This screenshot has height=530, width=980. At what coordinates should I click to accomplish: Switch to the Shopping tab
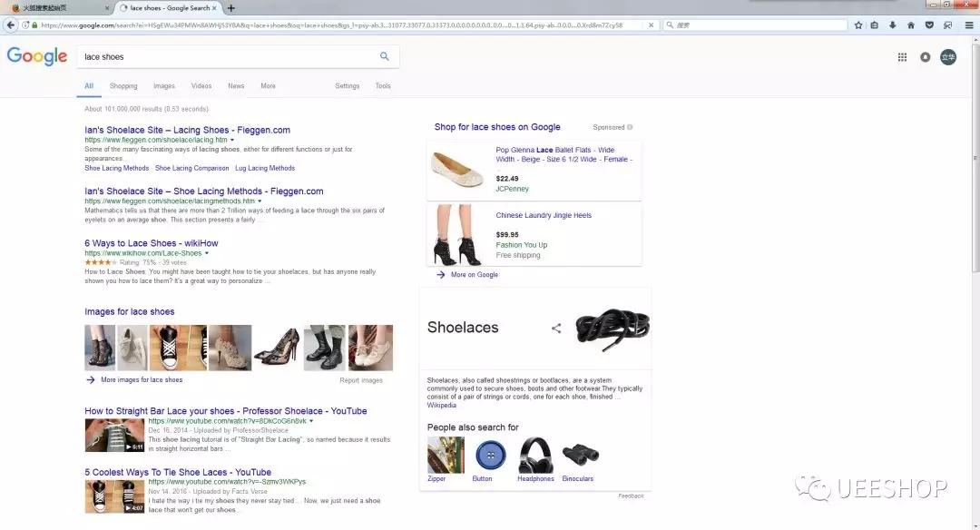(123, 86)
